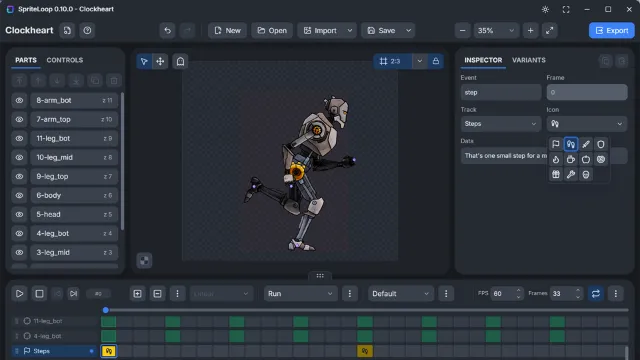Viewport: 640px width, 360px height.
Task: Open the grid 2:3 options arrow
Action: pos(420,61)
